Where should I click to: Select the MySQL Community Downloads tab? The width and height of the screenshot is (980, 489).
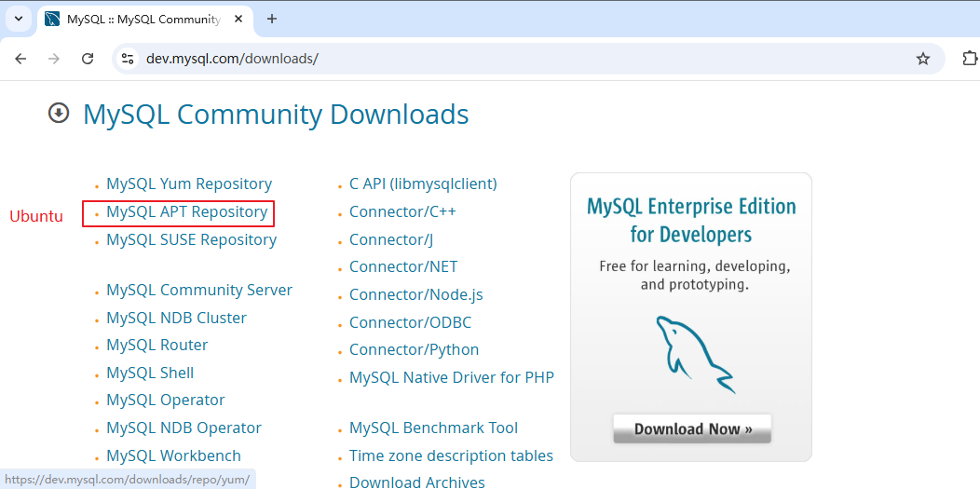click(145, 20)
